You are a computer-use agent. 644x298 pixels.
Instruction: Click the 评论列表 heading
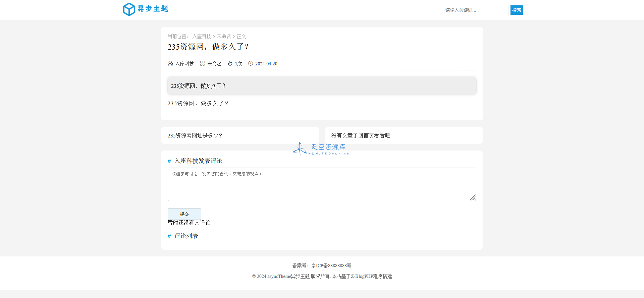click(186, 236)
